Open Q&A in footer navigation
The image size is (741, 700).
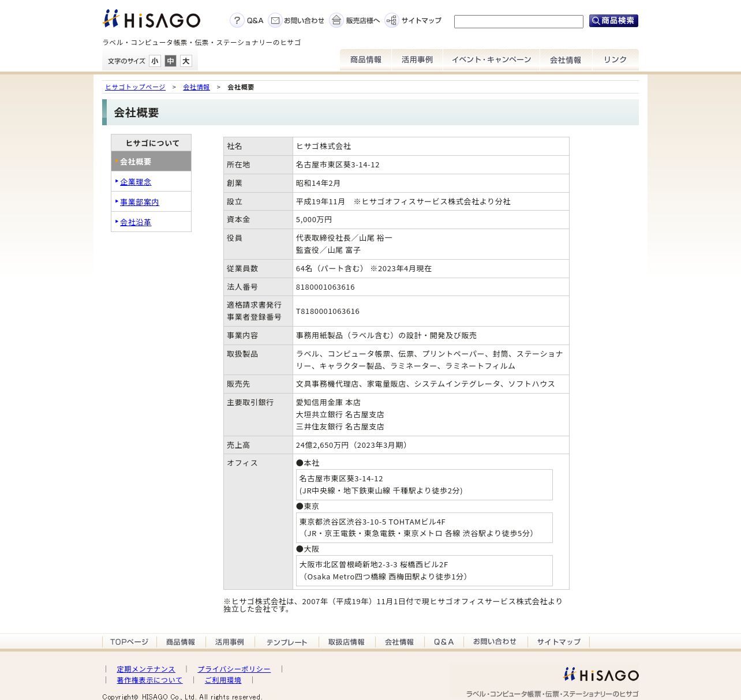(x=444, y=642)
